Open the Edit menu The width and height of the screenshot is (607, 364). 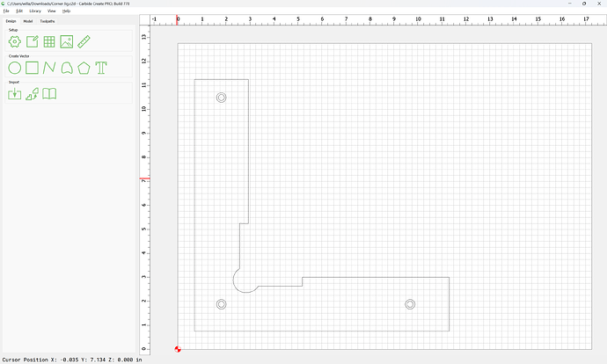pos(19,11)
